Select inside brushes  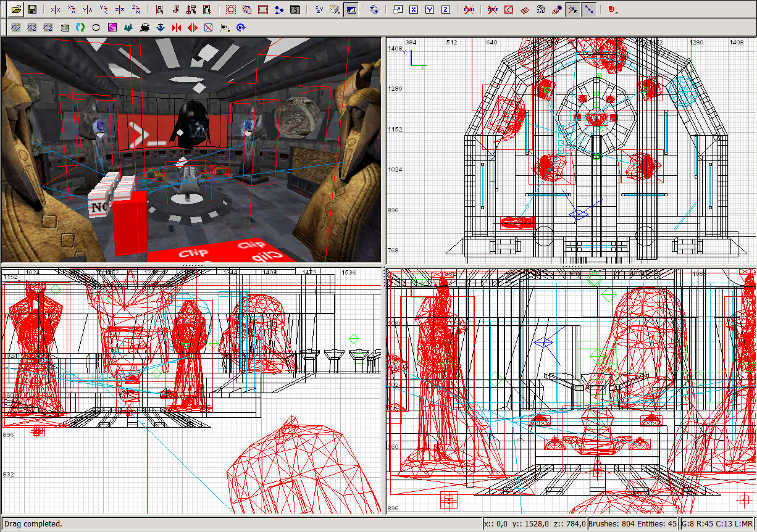coord(207,9)
